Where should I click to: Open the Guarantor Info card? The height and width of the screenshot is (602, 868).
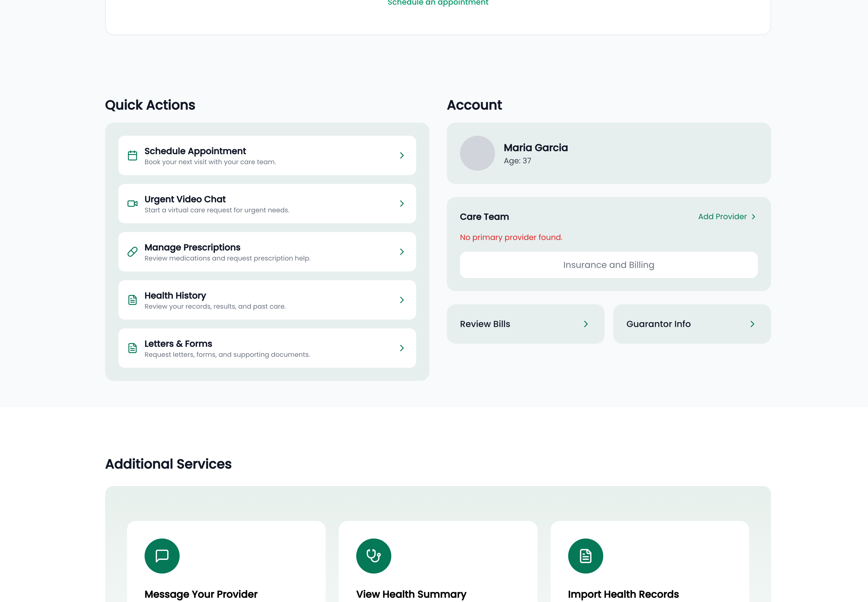(x=692, y=324)
